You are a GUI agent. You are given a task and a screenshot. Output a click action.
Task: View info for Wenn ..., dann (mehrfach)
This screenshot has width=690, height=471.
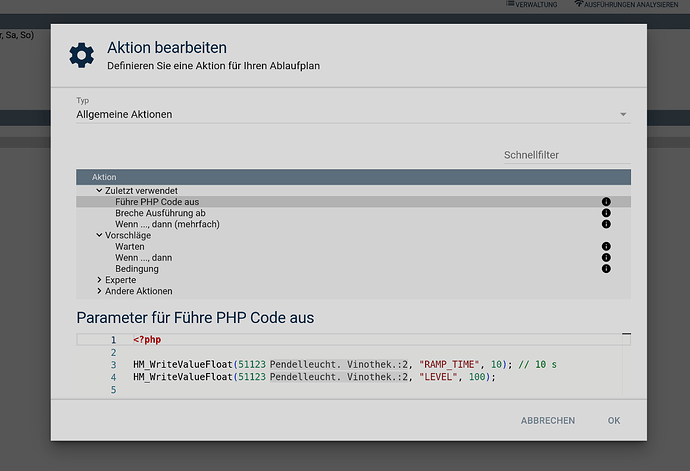click(606, 224)
